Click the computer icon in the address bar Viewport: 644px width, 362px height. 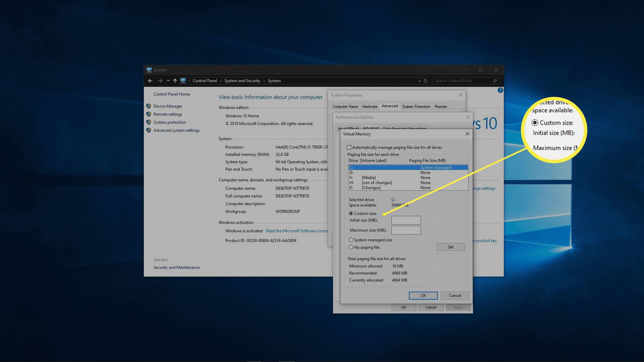pyautogui.click(x=183, y=81)
